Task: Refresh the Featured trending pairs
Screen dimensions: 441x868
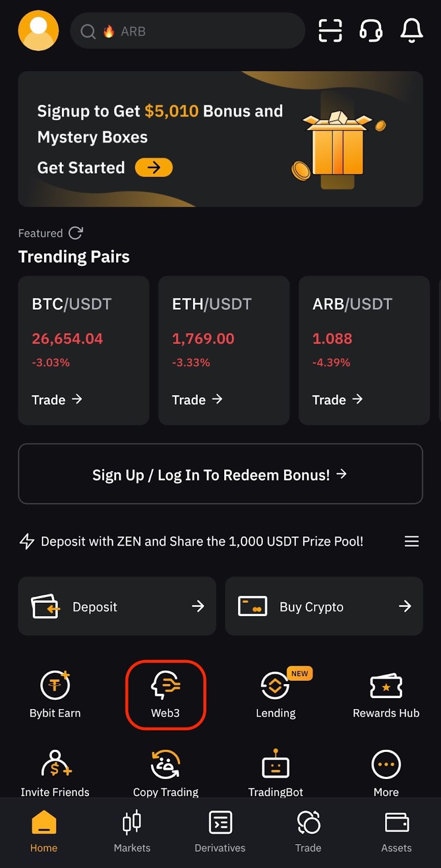Action: 76,233
